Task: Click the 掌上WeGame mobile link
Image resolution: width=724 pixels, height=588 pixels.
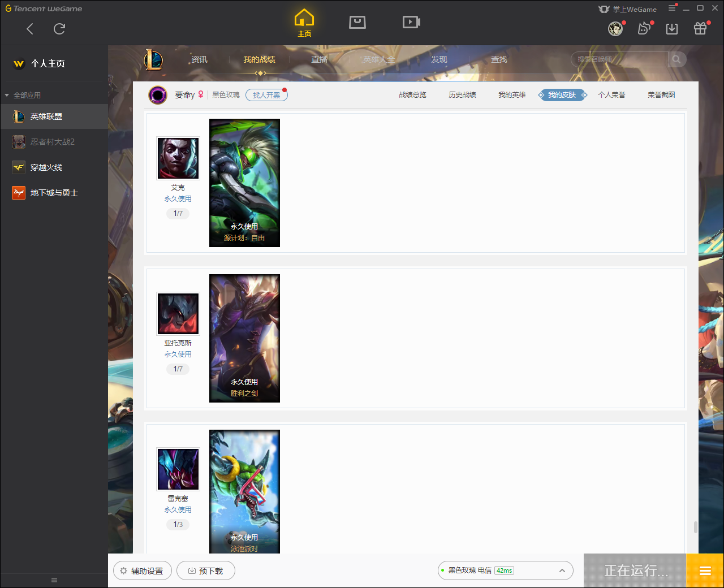Action: pyautogui.click(x=628, y=9)
